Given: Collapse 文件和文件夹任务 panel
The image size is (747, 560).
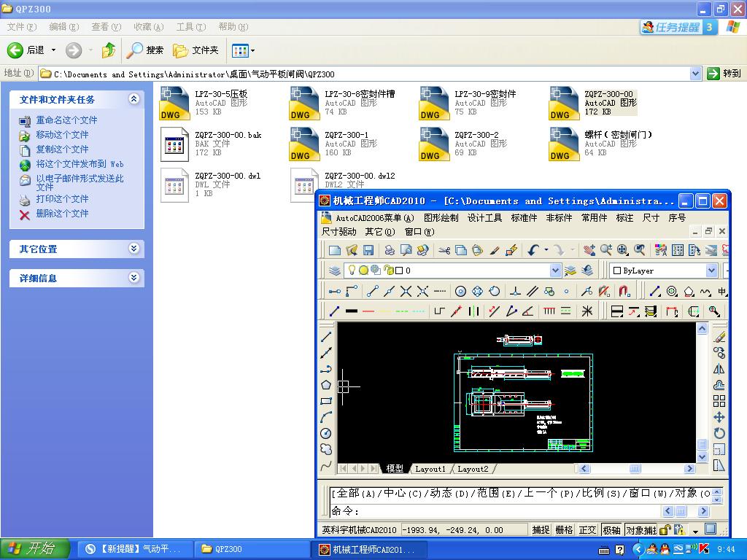Looking at the screenshot, I should [x=134, y=99].
